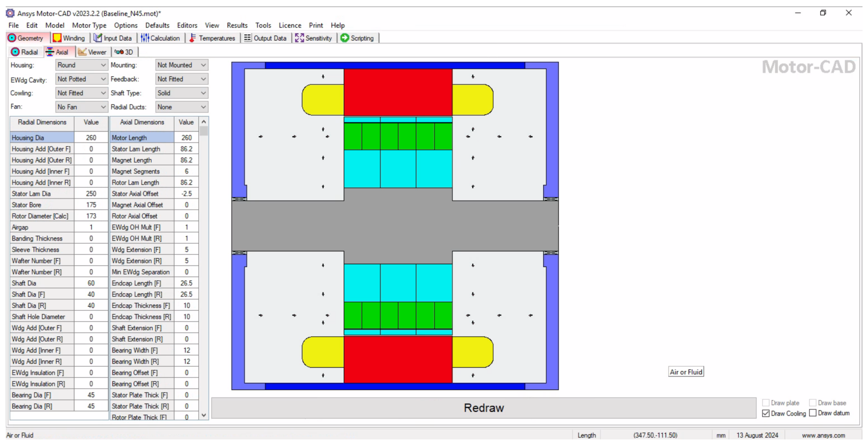Open the File menu

pyautogui.click(x=14, y=25)
